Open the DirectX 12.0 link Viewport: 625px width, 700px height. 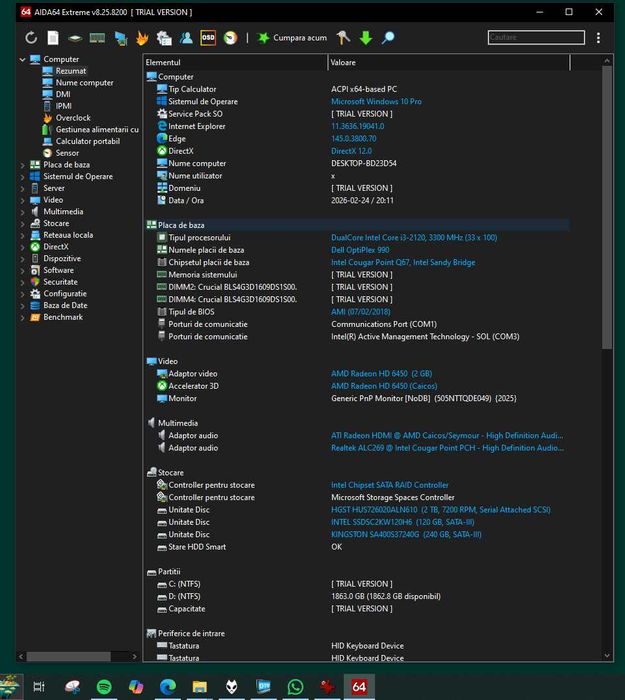(351, 151)
